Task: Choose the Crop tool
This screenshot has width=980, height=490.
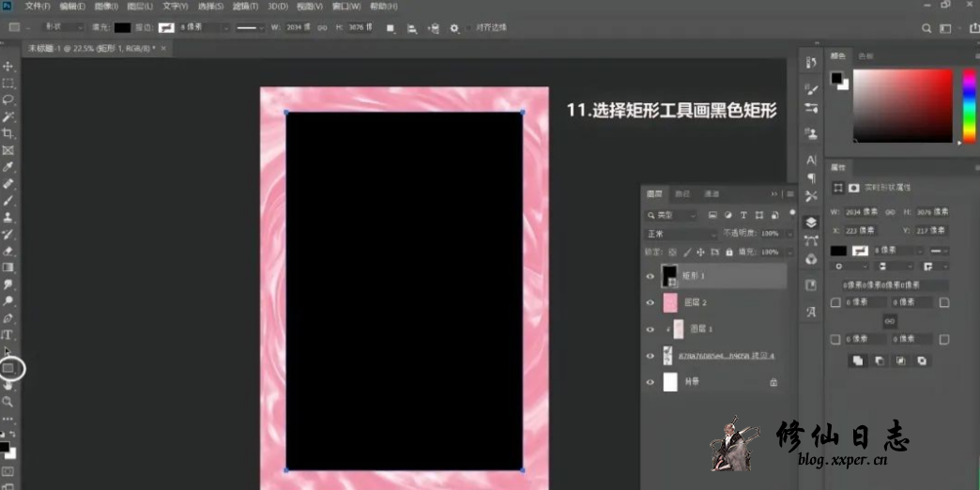Action: [x=8, y=134]
